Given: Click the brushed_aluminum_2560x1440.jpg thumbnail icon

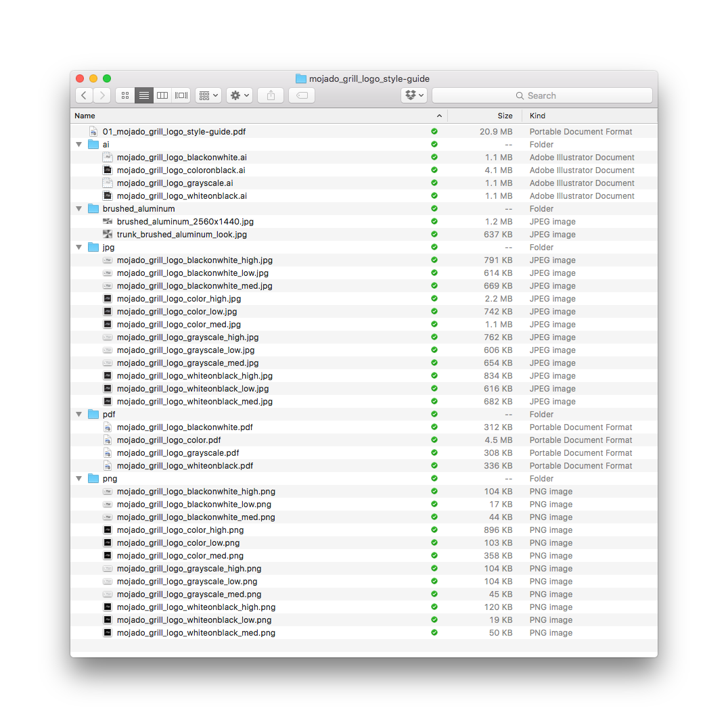Looking at the screenshot, I should 108,221.
